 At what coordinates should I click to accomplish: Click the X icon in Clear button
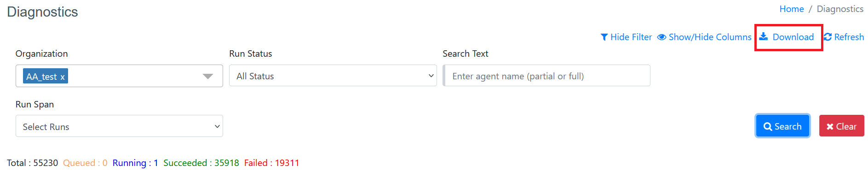tap(830, 127)
